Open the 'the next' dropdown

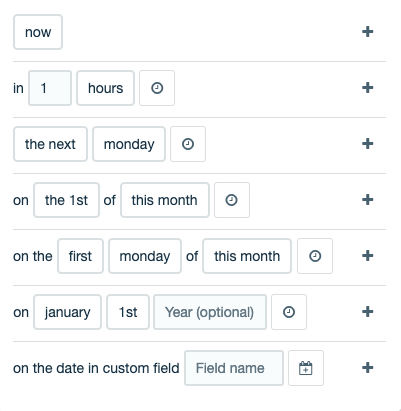pos(50,144)
